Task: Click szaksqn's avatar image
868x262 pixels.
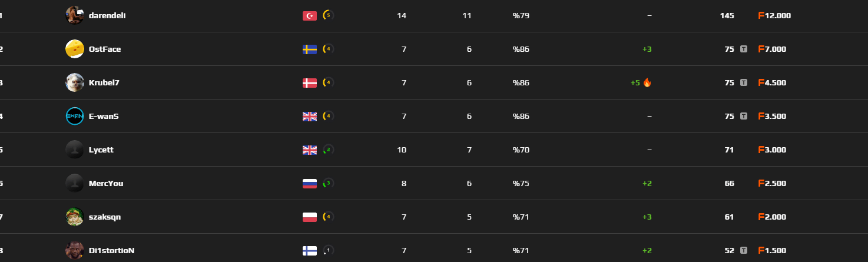Action: (x=74, y=217)
